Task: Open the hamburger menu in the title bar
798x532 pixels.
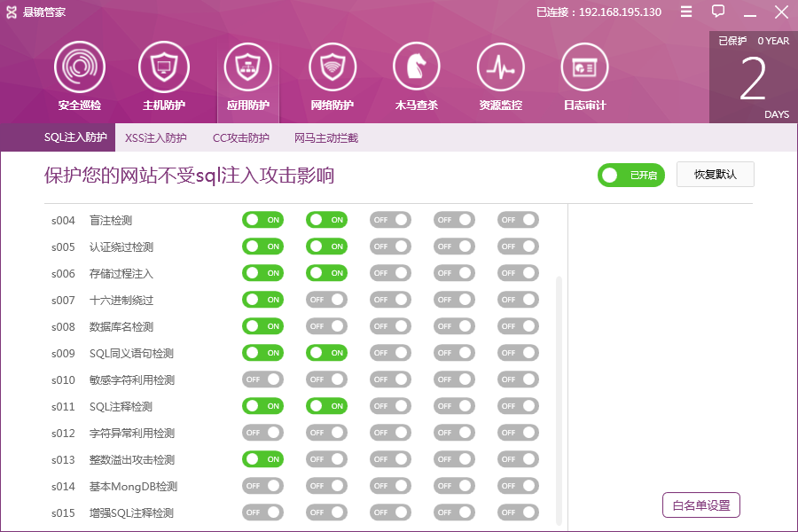Action: point(685,12)
